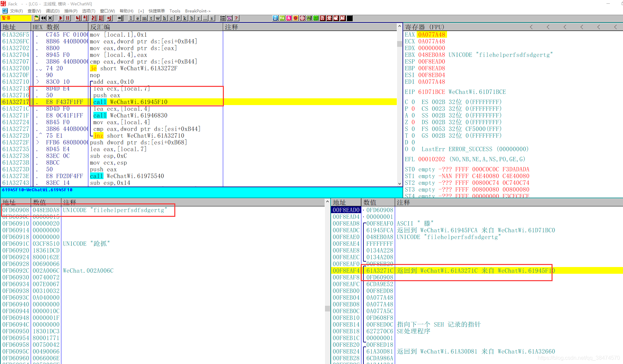Show Run trace with the '...' button
Screen dimensions: 623x364
tap(205, 18)
